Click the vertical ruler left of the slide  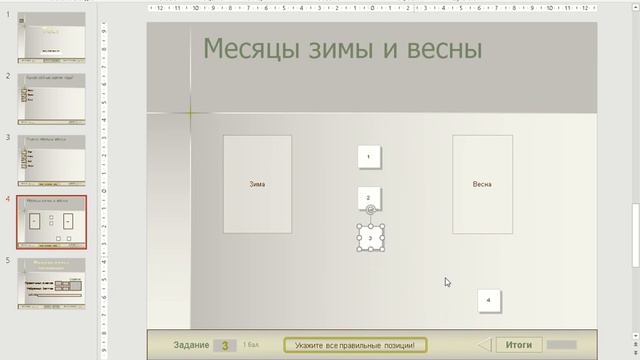click(x=104, y=191)
